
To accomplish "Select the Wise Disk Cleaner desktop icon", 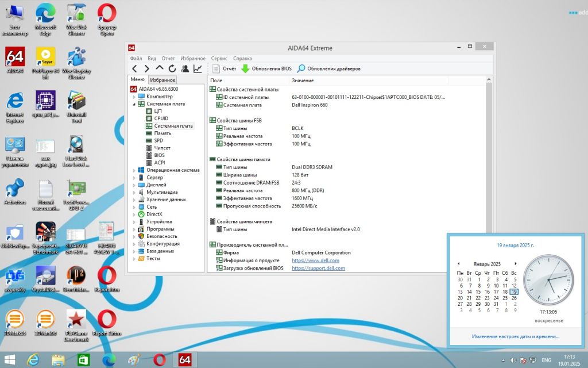I will pos(76,20).
